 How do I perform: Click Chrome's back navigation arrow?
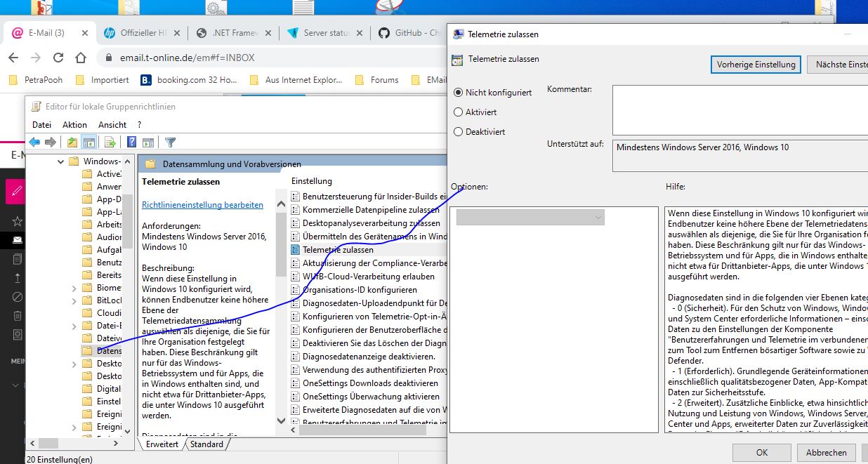pos(13,58)
